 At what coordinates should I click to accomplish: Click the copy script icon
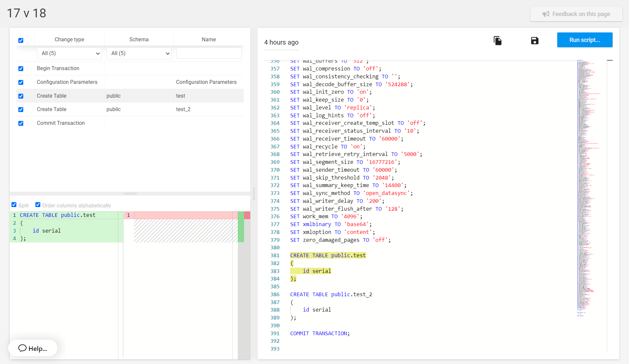[497, 41]
